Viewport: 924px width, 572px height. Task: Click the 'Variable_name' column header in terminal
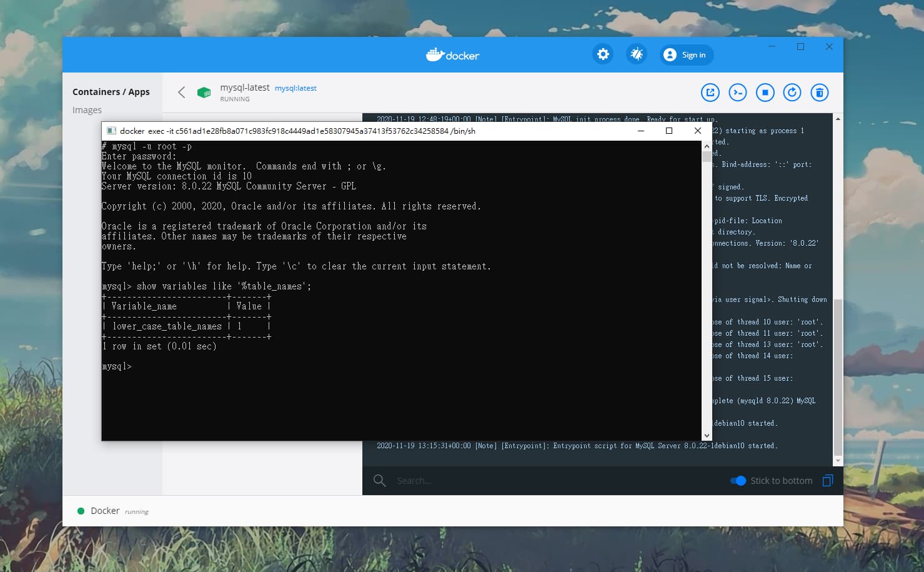click(x=144, y=306)
